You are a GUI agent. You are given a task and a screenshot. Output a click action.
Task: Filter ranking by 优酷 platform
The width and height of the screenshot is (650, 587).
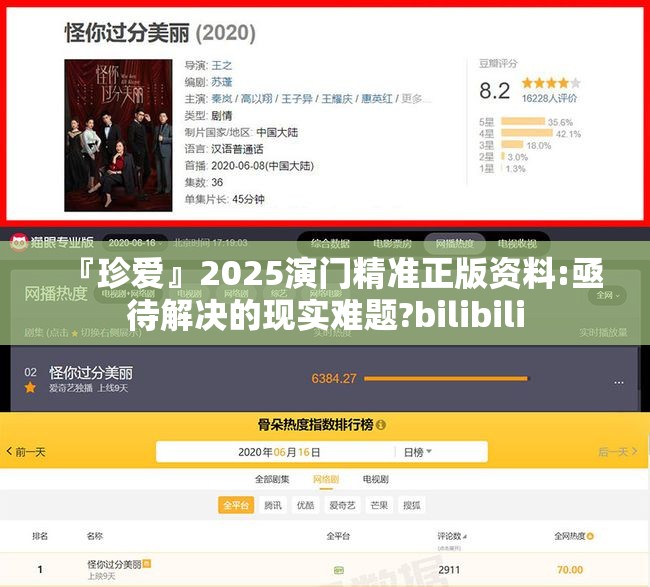(306, 505)
